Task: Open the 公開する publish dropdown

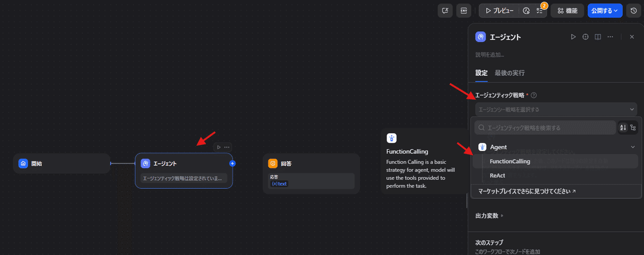Action: pyautogui.click(x=605, y=11)
